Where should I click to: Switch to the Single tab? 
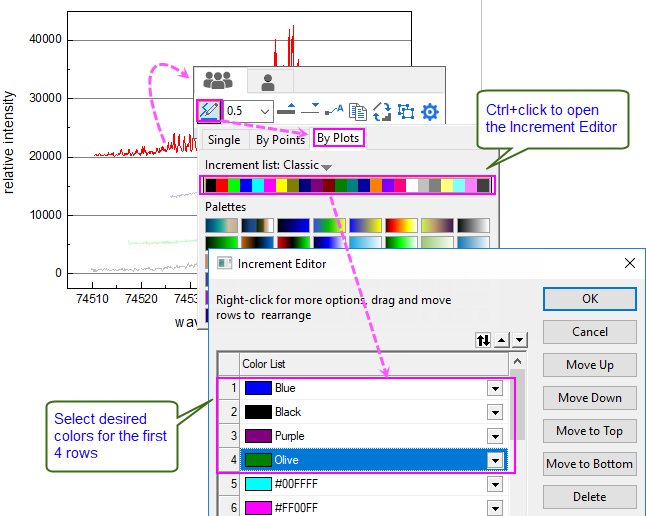click(x=224, y=140)
